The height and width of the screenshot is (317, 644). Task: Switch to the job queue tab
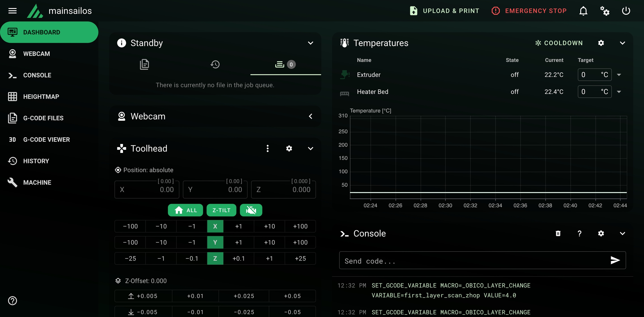point(285,65)
